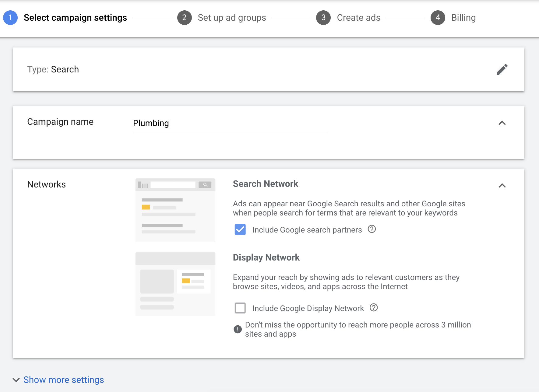Screen dimensions: 539x392
Task: Collapse the Campaign name section
Action: (x=502, y=123)
